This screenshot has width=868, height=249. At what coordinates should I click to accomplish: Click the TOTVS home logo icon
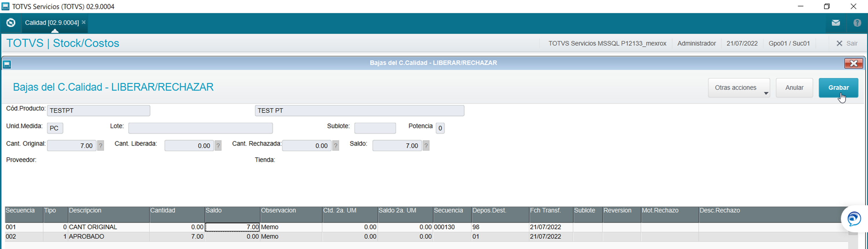tap(11, 23)
